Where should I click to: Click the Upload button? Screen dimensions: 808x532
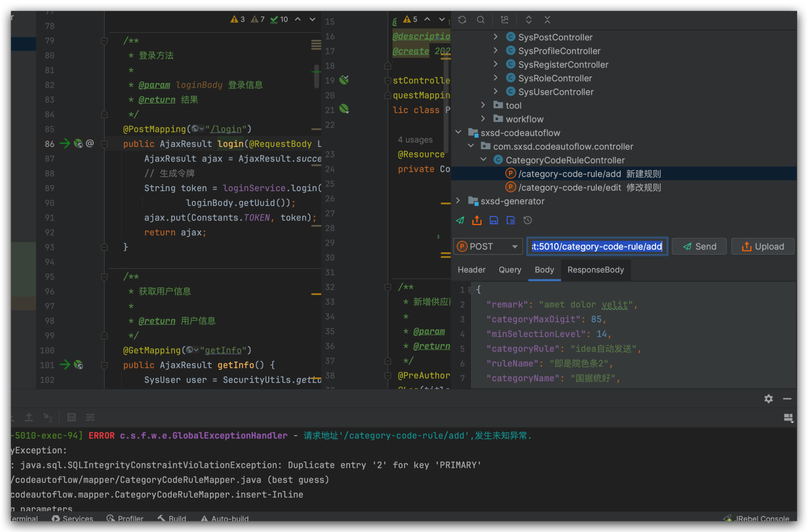point(763,247)
